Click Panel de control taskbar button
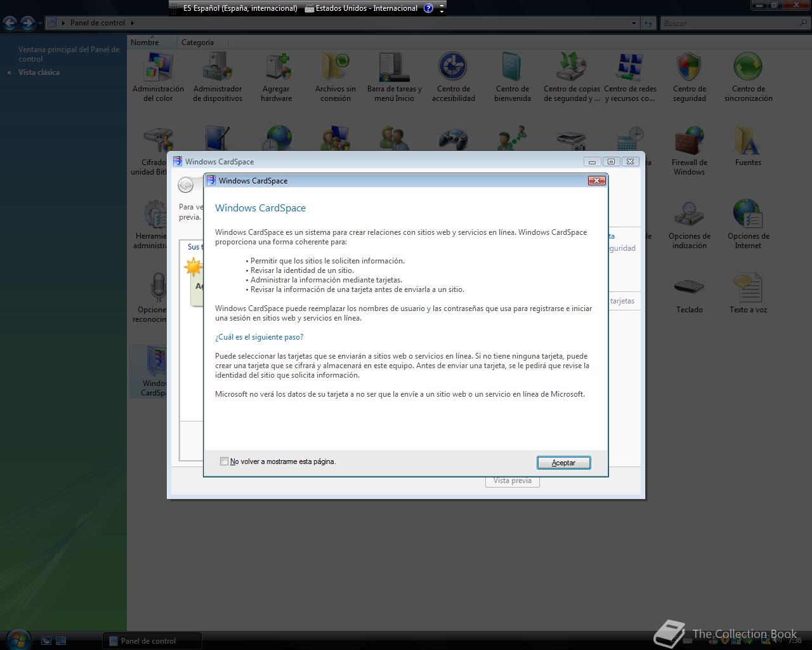The image size is (812, 650). pyautogui.click(x=152, y=640)
